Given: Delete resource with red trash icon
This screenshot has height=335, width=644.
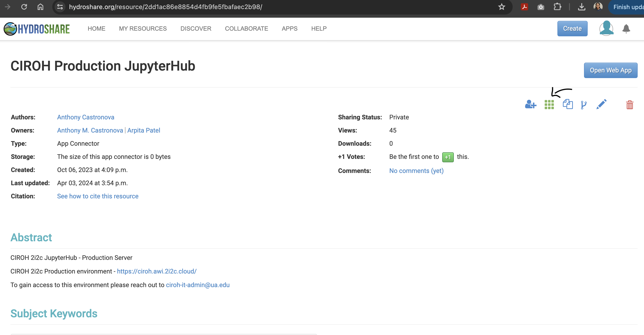Looking at the screenshot, I should (629, 105).
